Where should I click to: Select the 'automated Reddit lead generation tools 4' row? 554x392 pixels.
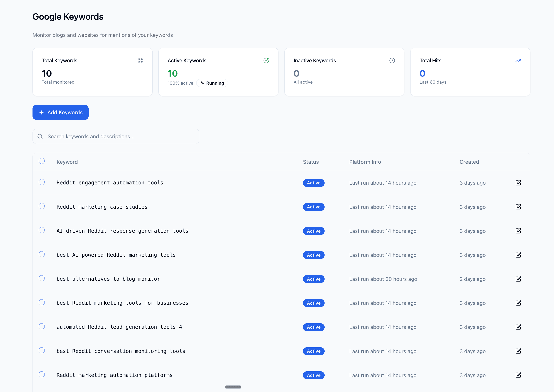pyautogui.click(x=42, y=327)
